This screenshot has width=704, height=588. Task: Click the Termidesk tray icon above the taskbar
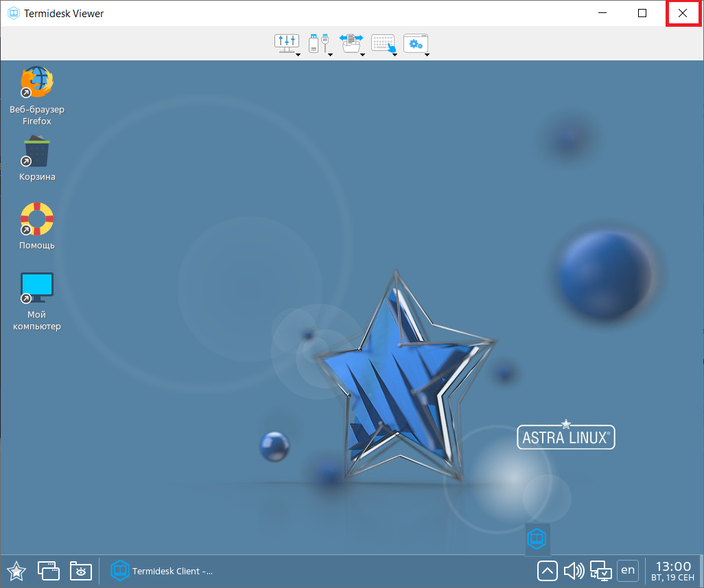[537, 539]
